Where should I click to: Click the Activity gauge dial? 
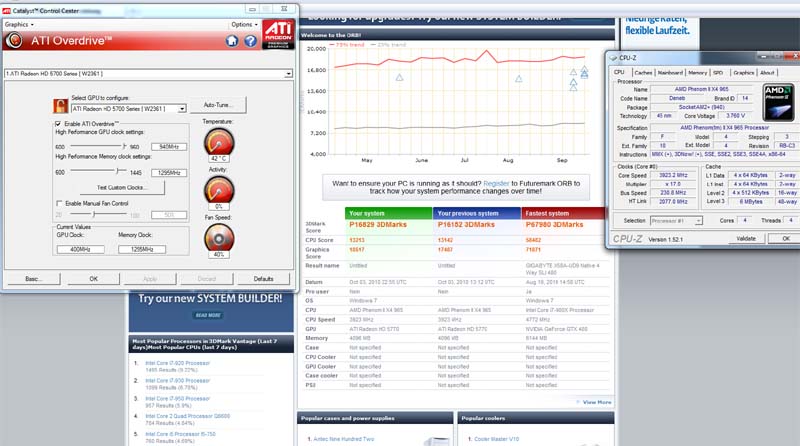click(219, 190)
